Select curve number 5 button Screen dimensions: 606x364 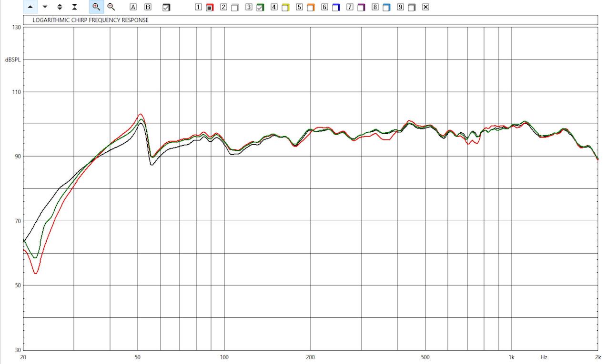click(299, 7)
